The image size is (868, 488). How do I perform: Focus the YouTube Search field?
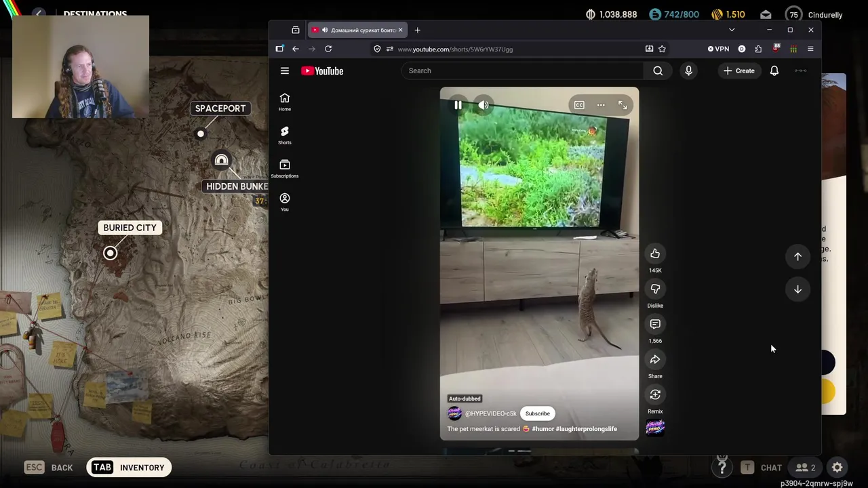[522, 70]
